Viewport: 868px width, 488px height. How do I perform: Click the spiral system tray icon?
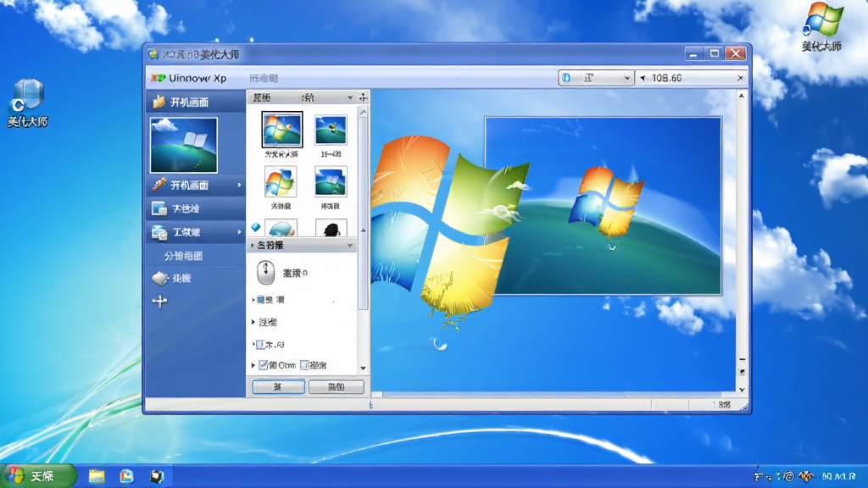pyautogui.click(x=789, y=476)
